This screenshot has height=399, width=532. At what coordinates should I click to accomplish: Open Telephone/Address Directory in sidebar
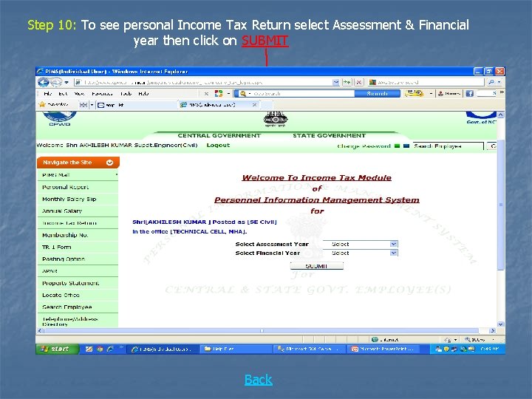78,321
